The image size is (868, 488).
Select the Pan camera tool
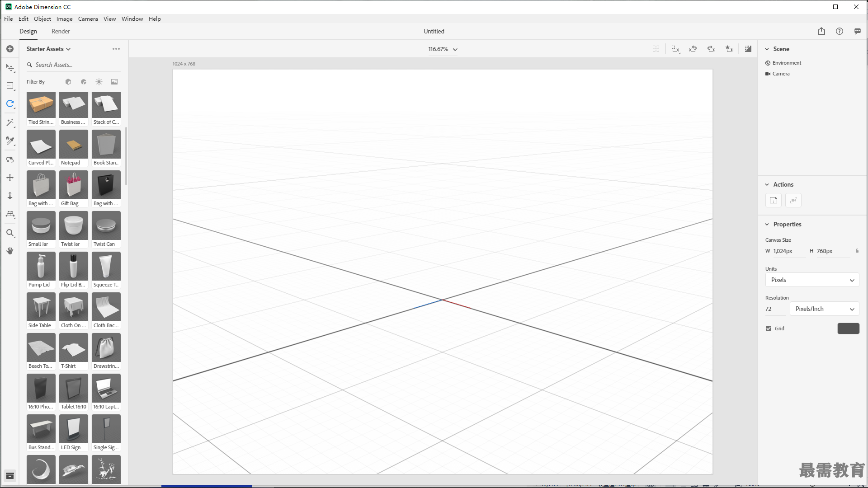tap(10, 178)
